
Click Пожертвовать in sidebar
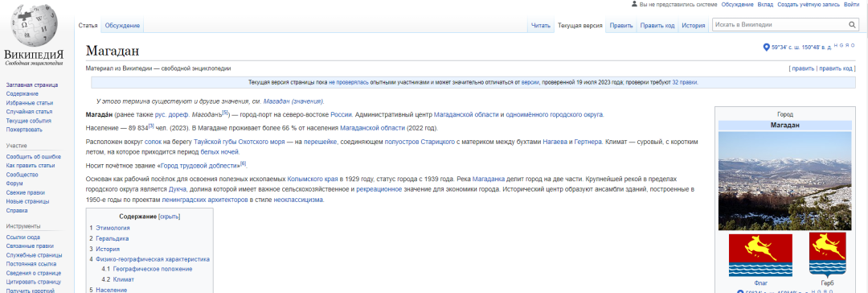click(x=24, y=130)
